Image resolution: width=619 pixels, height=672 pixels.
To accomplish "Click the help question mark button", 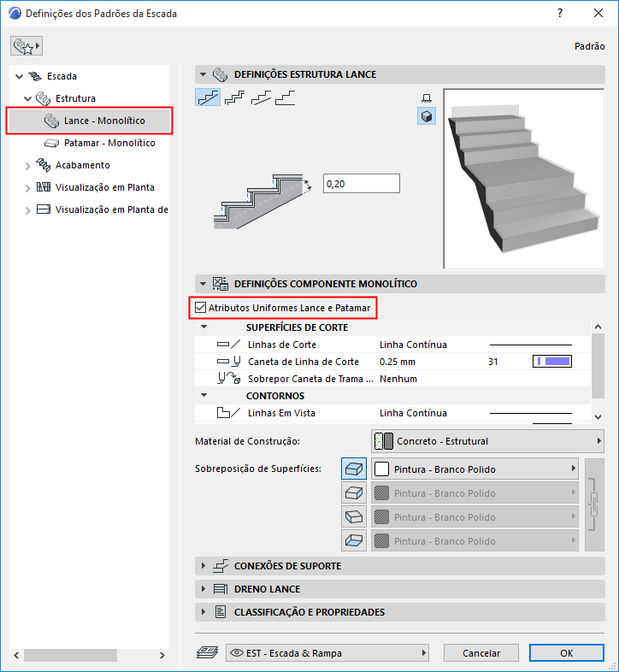I will pos(560,14).
